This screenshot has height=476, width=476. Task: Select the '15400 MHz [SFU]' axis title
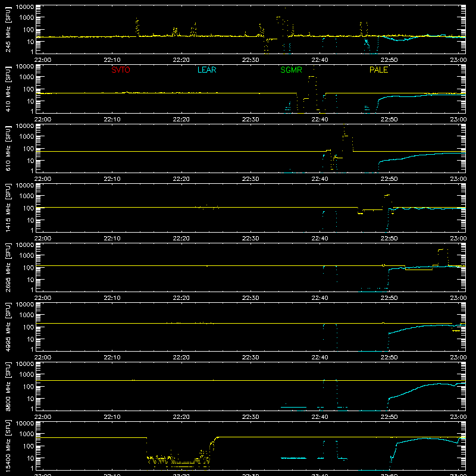pos(8,446)
